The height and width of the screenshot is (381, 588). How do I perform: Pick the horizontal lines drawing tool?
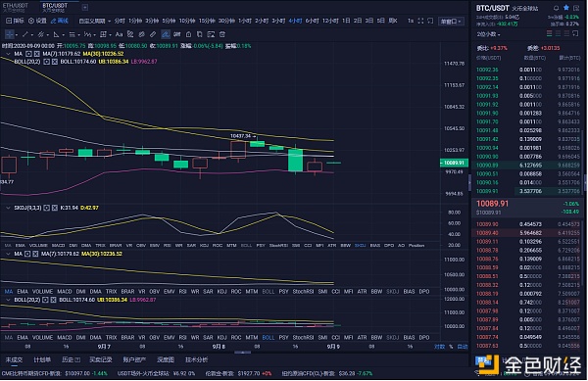[72, 34]
